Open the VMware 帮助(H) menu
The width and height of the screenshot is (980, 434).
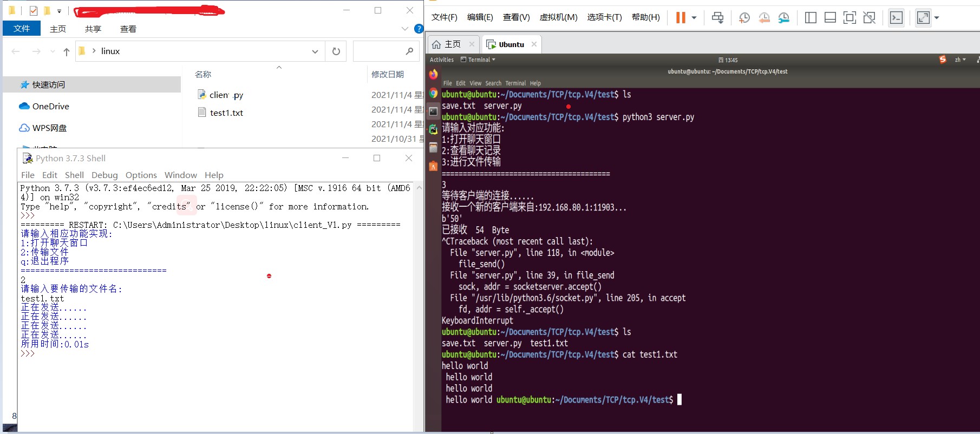pyautogui.click(x=646, y=17)
